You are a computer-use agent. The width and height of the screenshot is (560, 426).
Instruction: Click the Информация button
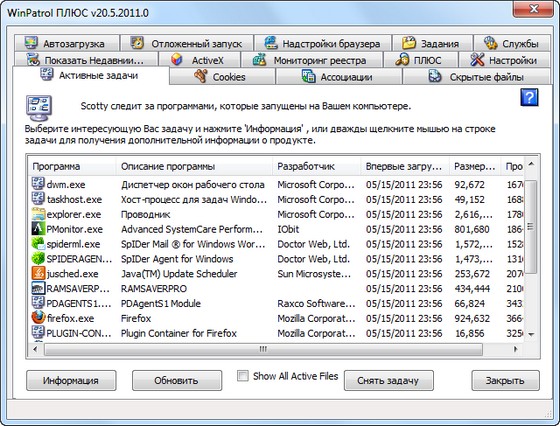[x=71, y=381]
